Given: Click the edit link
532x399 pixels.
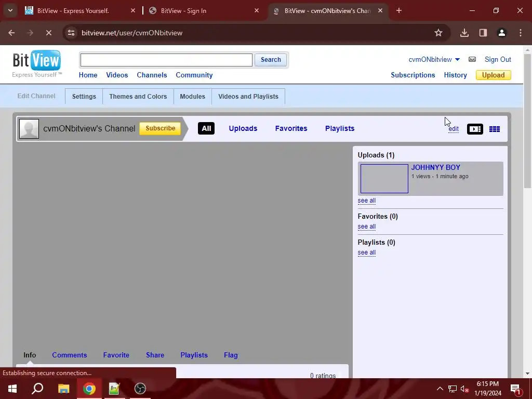Looking at the screenshot, I should point(454,129).
